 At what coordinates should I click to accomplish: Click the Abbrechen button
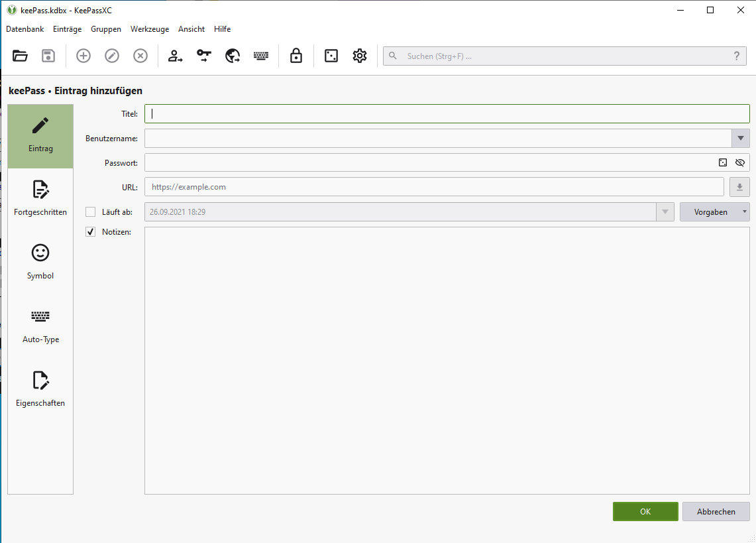click(x=716, y=512)
